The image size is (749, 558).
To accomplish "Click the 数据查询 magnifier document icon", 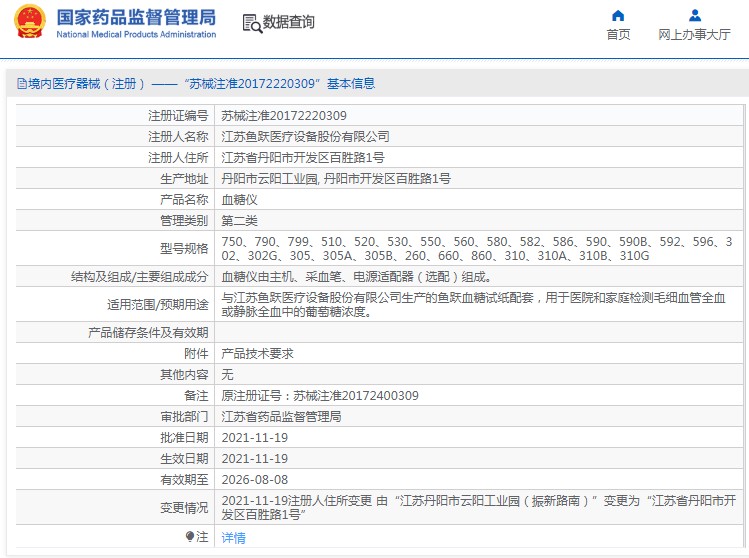I will coord(251,23).
